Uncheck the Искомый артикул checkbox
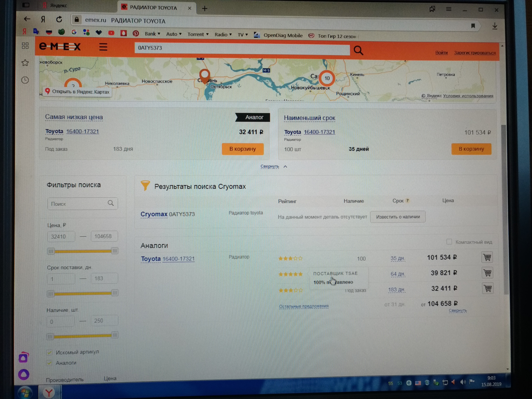 49,352
